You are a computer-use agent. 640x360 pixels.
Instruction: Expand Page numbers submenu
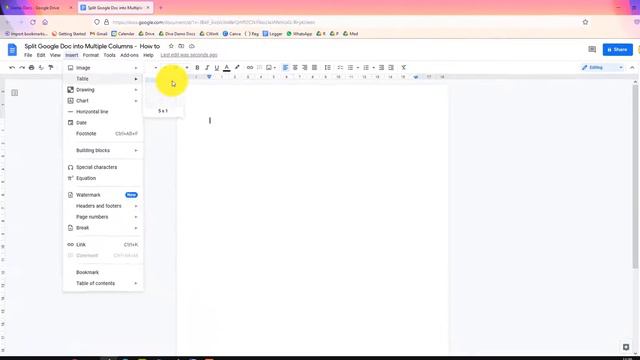(103, 217)
